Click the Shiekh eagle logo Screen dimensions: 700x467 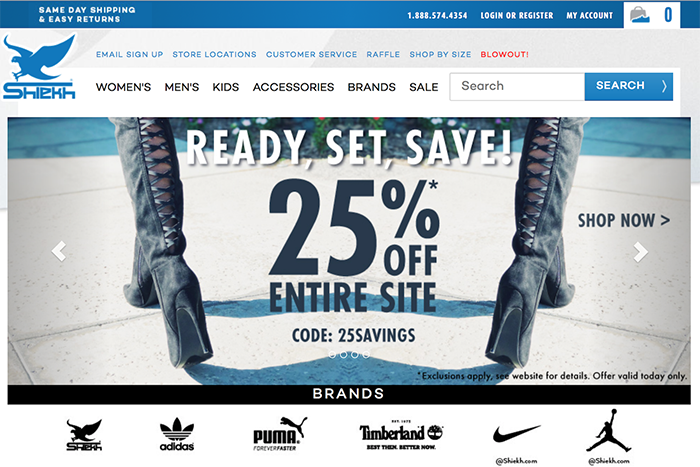39,67
